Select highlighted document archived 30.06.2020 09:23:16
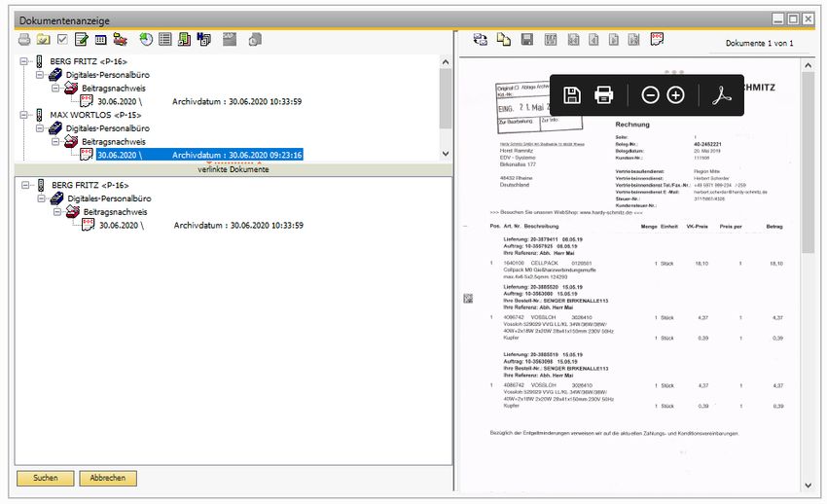Image resolution: width=827 pixels, height=504 pixels. [199, 155]
